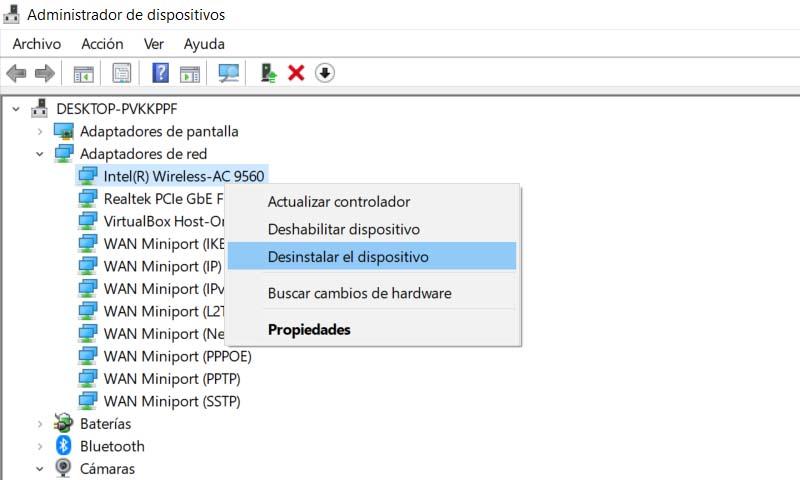Select the WAN Miniport (PPPOE) device
The height and width of the screenshot is (480, 800).
[177, 356]
